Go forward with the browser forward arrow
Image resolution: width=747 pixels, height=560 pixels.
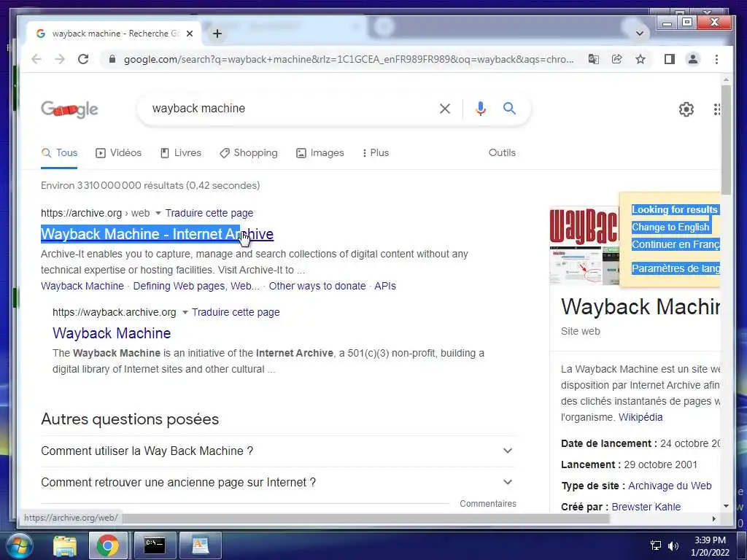(60, 59)
